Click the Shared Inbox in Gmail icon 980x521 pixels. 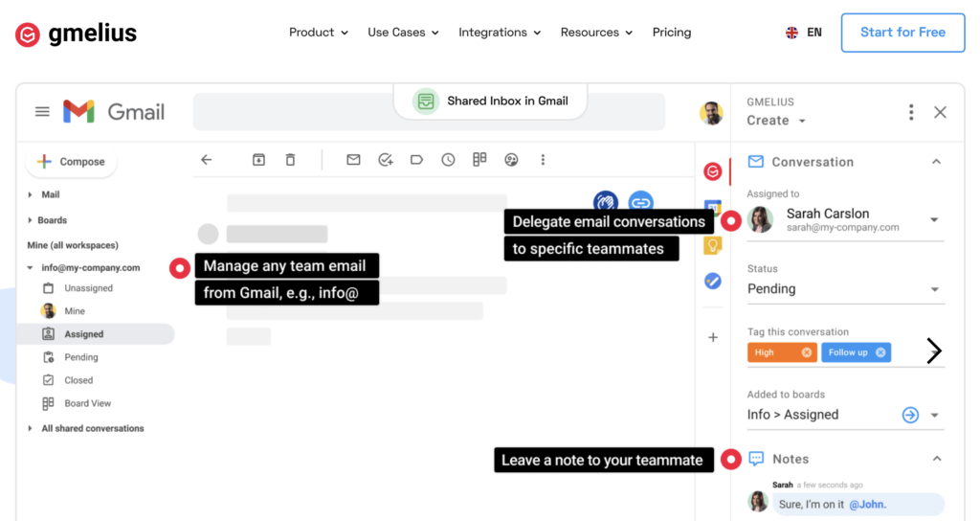[x=426, y=102]
